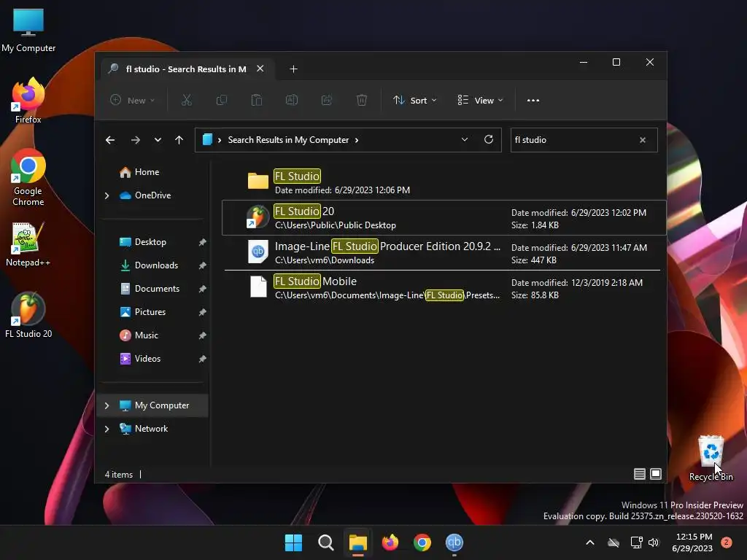Screen dimensions: 747x560
Task: Click the Windows Start button
Action: pos(293,542)
